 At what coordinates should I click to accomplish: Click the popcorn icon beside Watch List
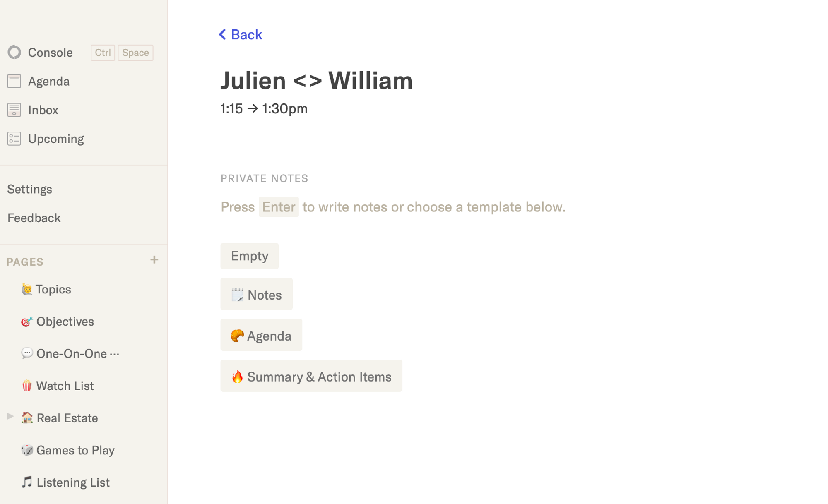[x=27, y=386]
